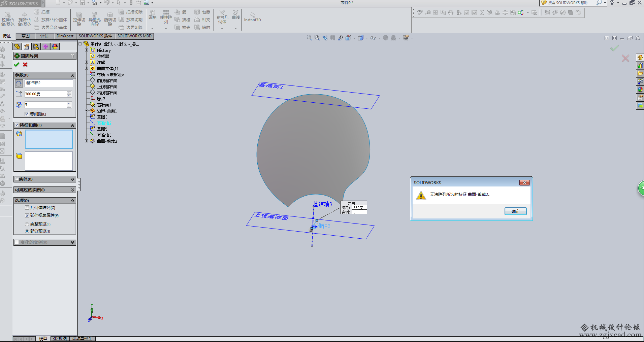
Task: Select 上视基准面 in the feature tree
Action: [107, 87]
